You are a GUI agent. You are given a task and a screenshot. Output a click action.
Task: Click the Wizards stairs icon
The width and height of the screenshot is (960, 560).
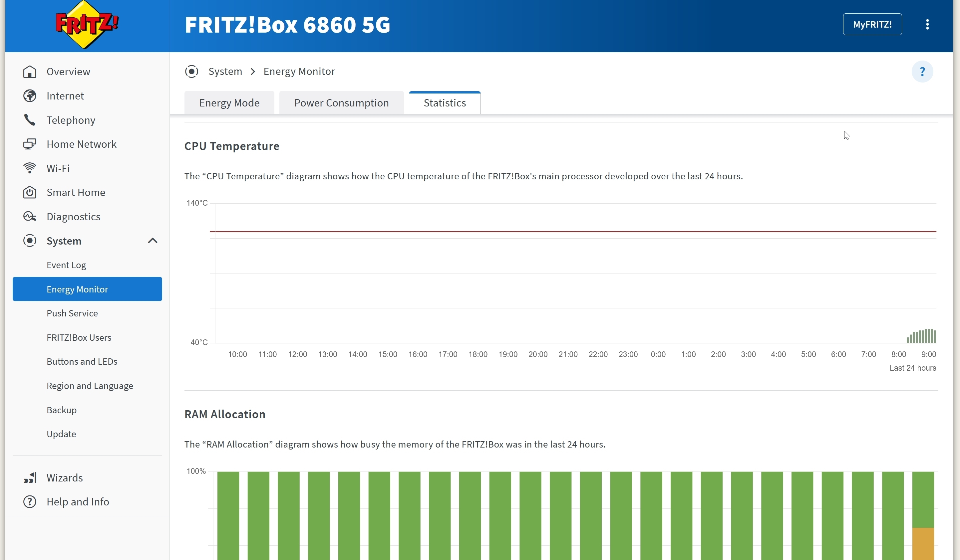tap(30, 478)
